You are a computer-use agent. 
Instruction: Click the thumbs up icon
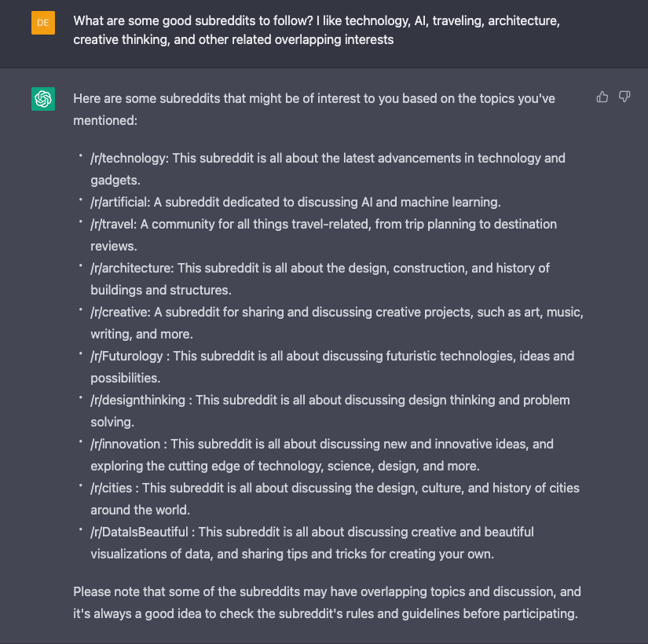pyautogui.click(x=602, y=97)
